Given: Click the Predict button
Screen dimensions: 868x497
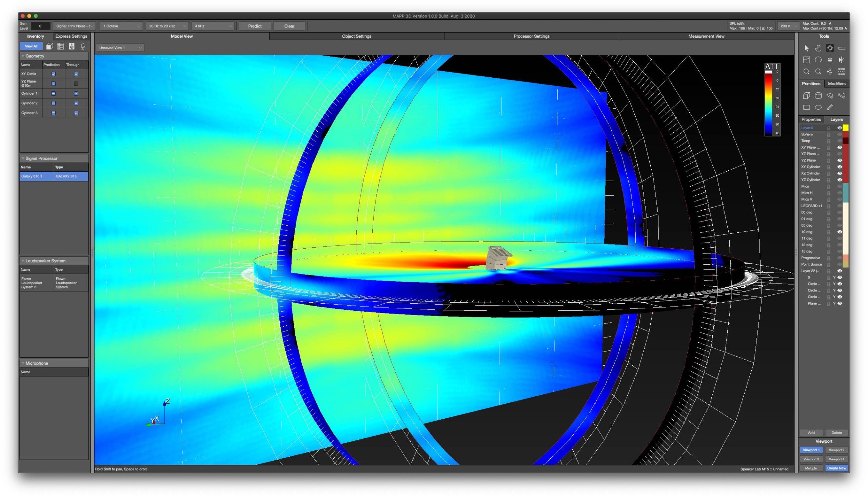Looking at the screenshot, I should [x=254, y=26].
